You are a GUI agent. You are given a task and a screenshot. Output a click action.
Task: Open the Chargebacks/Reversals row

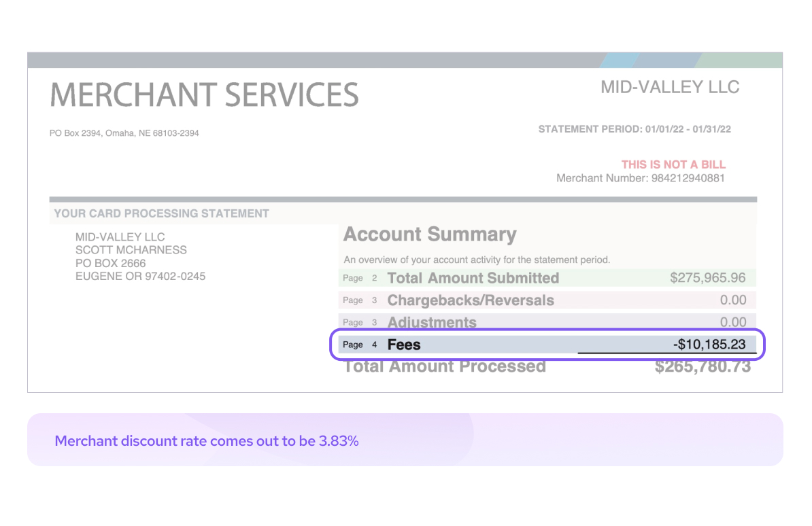[x=547, y=300]
